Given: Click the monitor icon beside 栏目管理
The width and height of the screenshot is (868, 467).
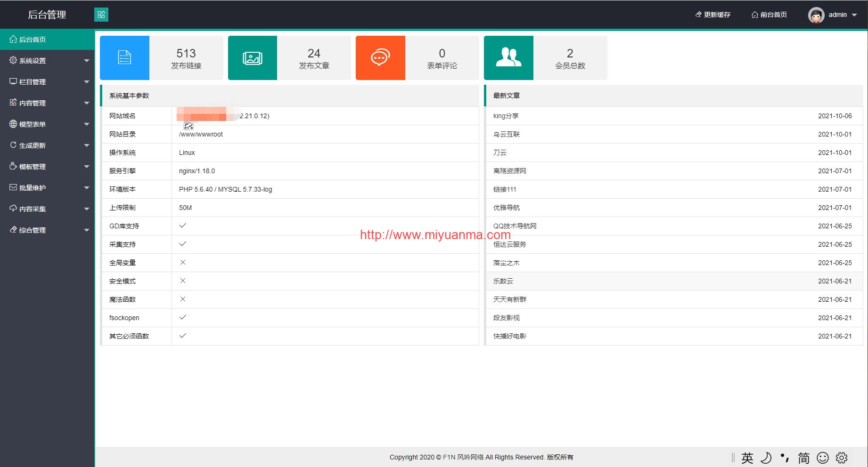Looking at the screenshot, I should click(x=13, y=81).
